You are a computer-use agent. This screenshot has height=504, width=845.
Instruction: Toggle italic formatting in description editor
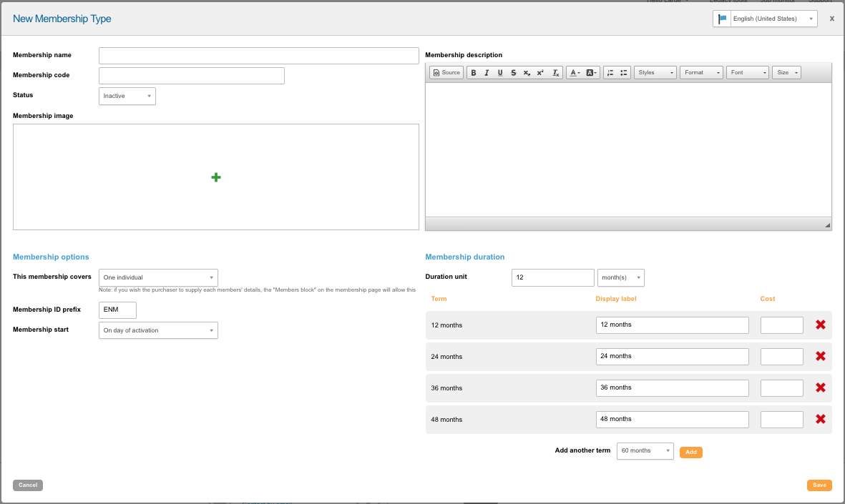[x=487, y=73]
